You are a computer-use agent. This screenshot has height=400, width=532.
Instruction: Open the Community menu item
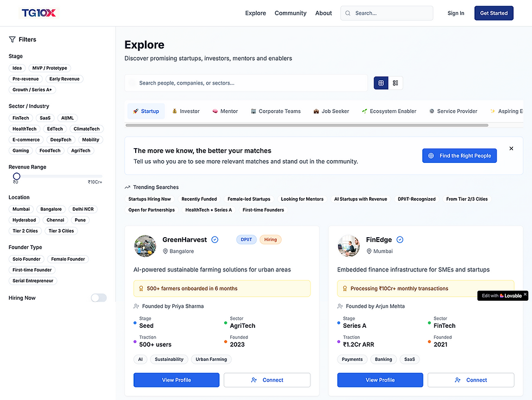(x=290, y=13)
